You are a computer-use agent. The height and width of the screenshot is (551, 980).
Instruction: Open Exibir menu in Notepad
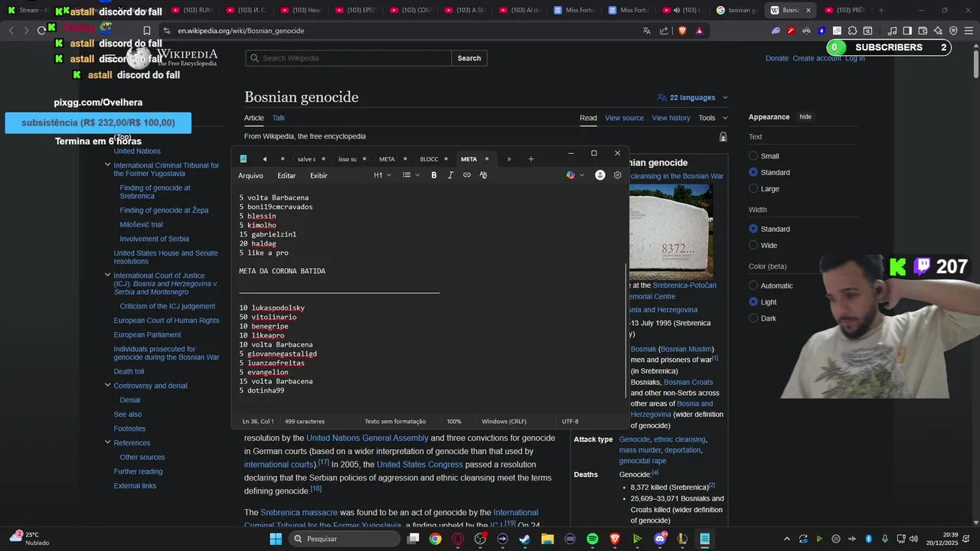click(318, 175)
